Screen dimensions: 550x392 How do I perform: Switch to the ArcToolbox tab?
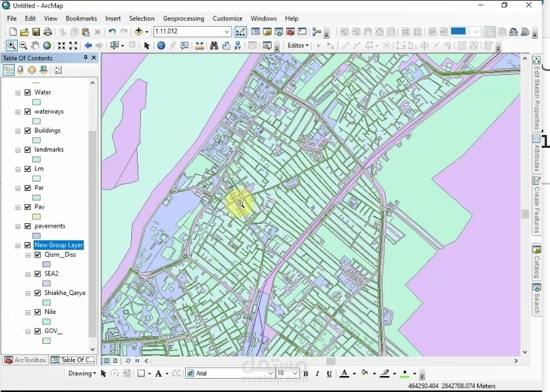[x=25, y=360]
